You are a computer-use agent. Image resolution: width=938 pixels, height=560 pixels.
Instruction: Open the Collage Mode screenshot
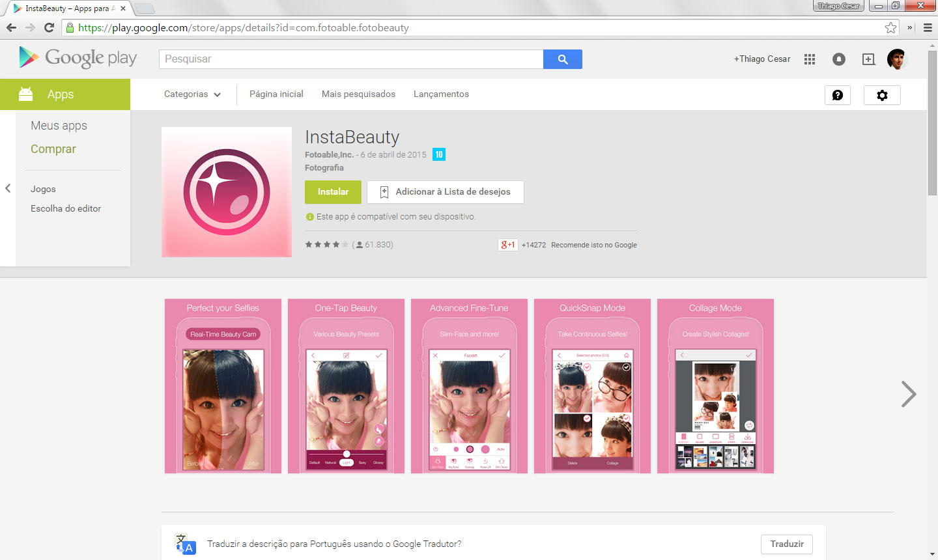point(715,386)
